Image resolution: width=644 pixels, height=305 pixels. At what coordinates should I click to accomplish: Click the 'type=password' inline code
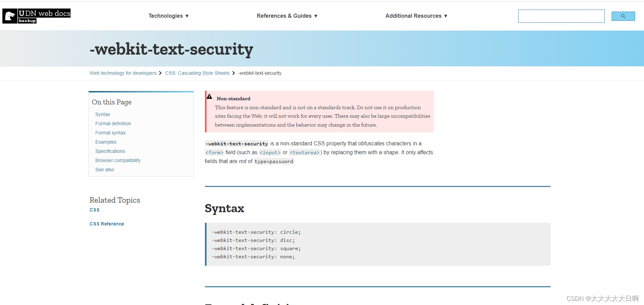click(274, 161)
